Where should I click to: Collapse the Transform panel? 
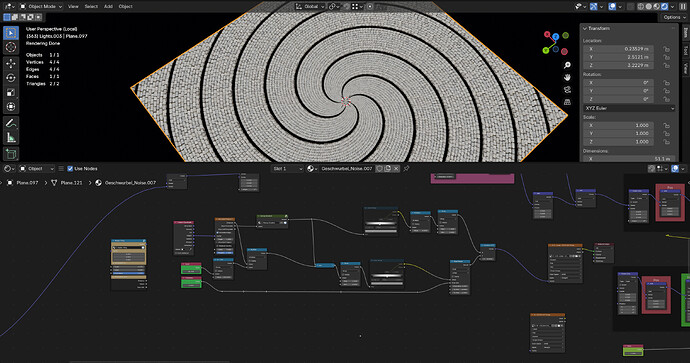(585, 29)
